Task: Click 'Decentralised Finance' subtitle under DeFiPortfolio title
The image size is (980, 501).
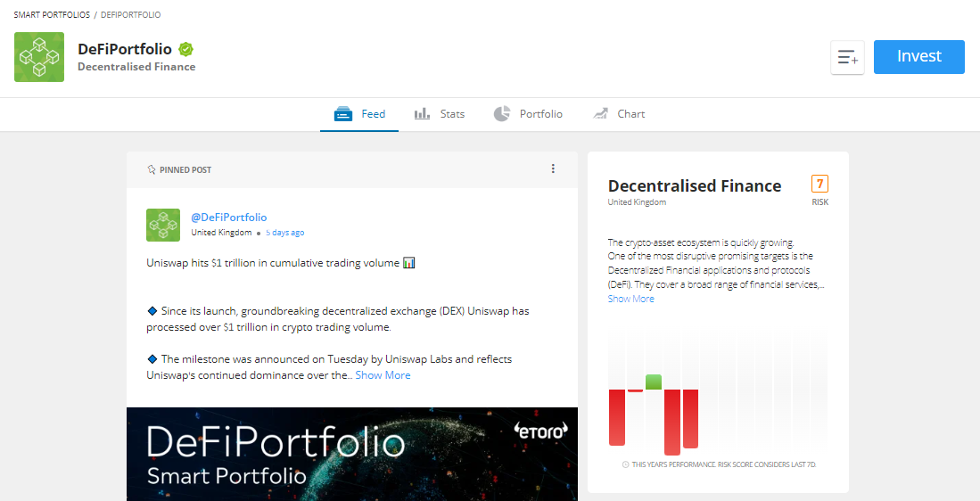Action: (136, 67)
